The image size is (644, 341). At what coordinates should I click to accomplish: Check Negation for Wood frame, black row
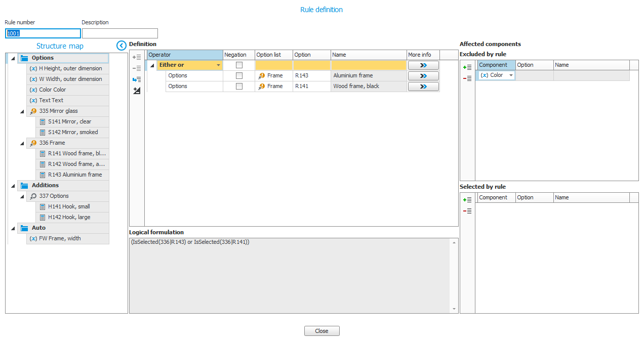[239, 87]
